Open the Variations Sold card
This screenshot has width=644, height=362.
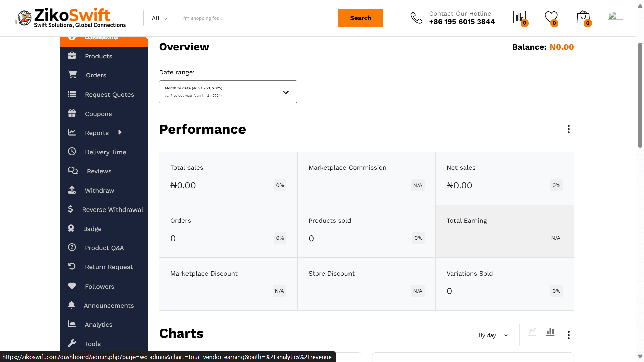[x=504, y=284]
